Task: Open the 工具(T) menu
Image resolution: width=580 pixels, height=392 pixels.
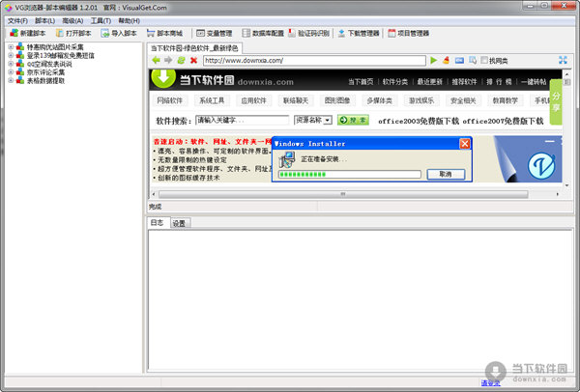Action: pyautogui.click(x=101, y=20)
